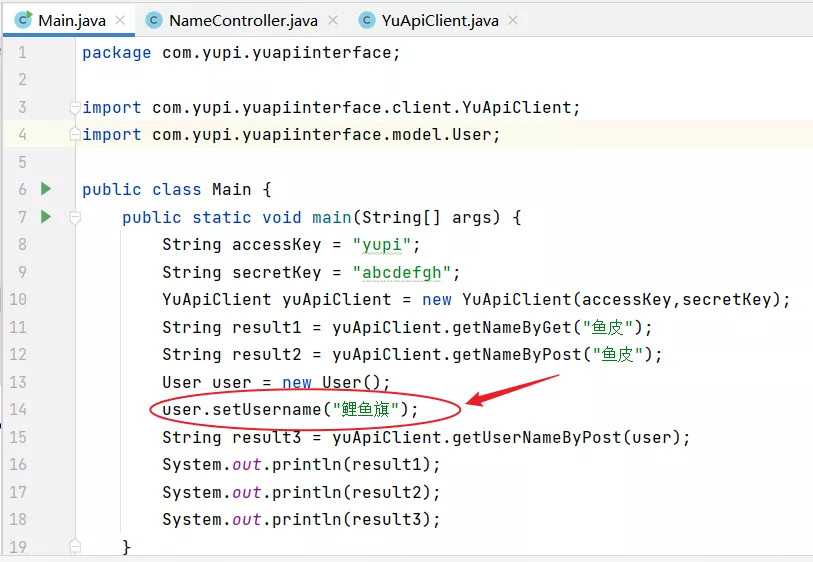Click the Main.java class file icon

tap(23, 20)
